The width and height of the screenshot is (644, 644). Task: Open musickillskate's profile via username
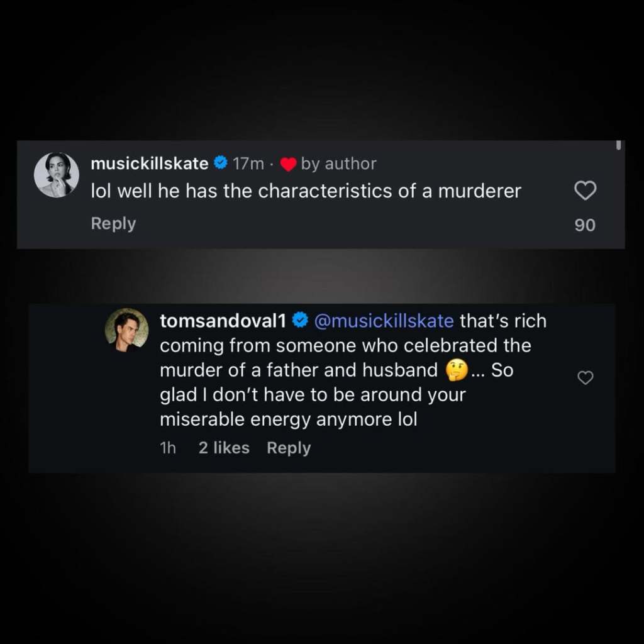(x=149, y=164)
